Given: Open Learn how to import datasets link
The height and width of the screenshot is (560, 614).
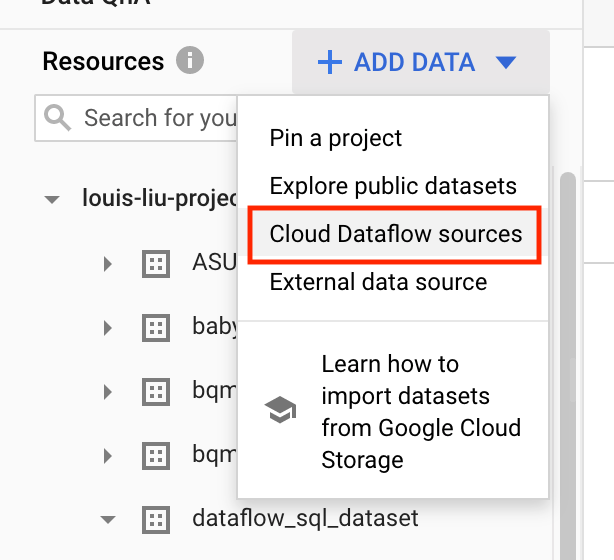Looking at the screenshot, I should [x=420, y=411].
